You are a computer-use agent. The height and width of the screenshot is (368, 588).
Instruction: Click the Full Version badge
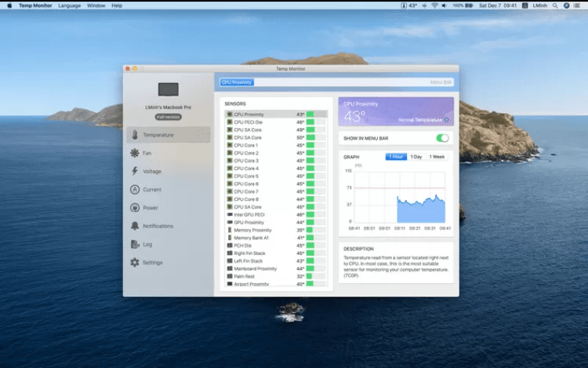(x=169, y=117)
